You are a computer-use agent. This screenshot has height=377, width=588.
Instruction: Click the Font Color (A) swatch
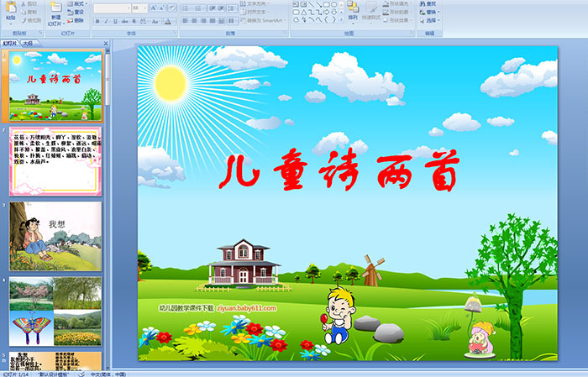[x=168, y=21]
